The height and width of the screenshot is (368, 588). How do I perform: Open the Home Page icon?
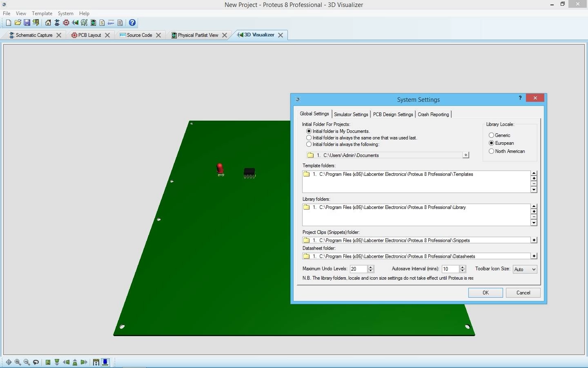pos(48,23)
